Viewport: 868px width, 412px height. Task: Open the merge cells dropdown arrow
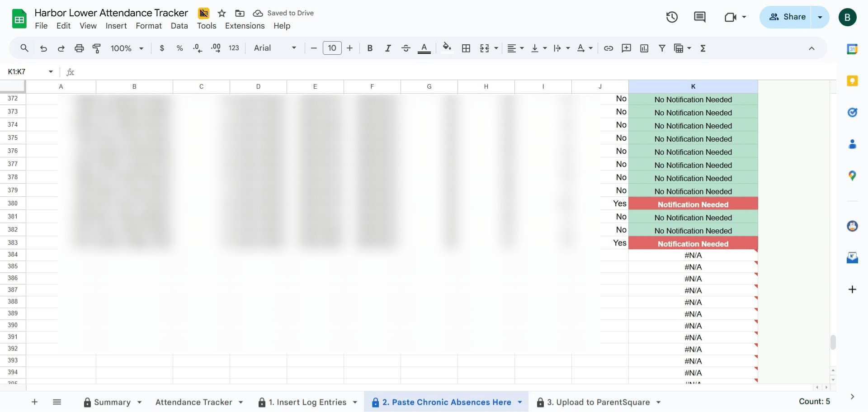(x=496, y=48)
